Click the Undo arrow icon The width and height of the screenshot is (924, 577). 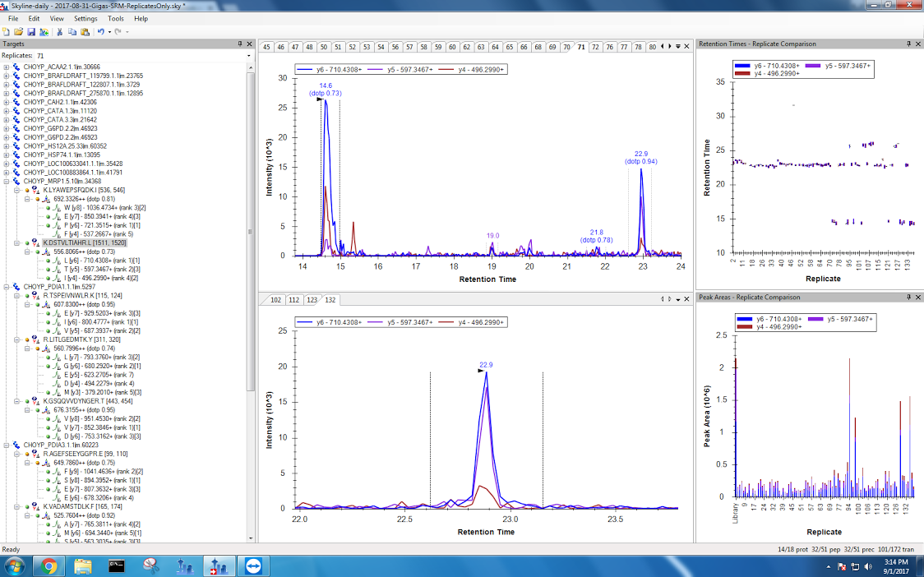[x=100, y=31]
